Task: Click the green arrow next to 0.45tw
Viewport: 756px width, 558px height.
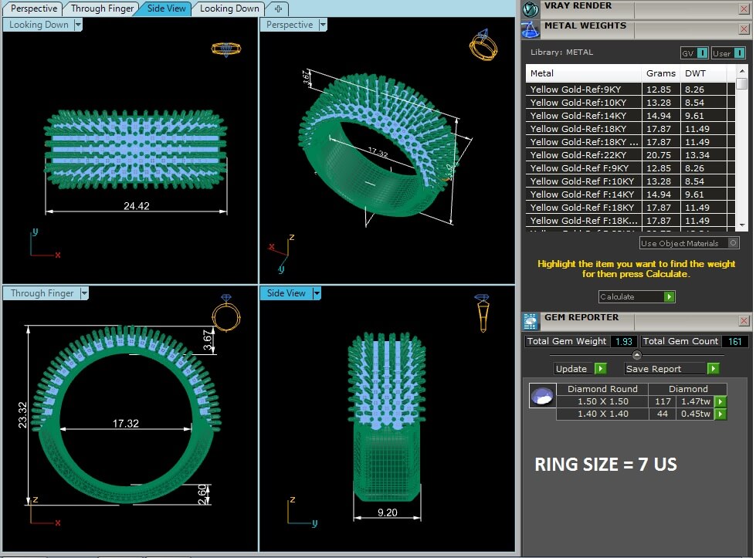Action: [x=720, y=414]
